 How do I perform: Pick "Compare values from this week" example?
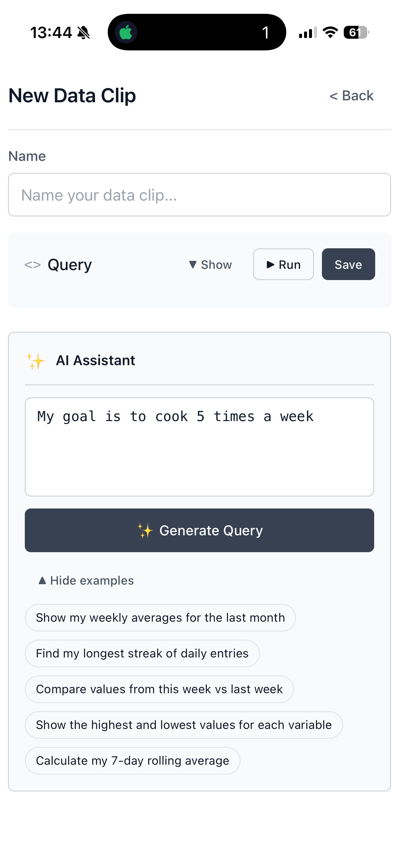click(x=159, y=689)
